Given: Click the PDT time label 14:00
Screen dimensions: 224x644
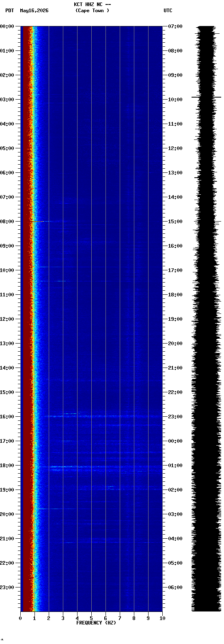Looking at the screenshot, I should point(7,368).
